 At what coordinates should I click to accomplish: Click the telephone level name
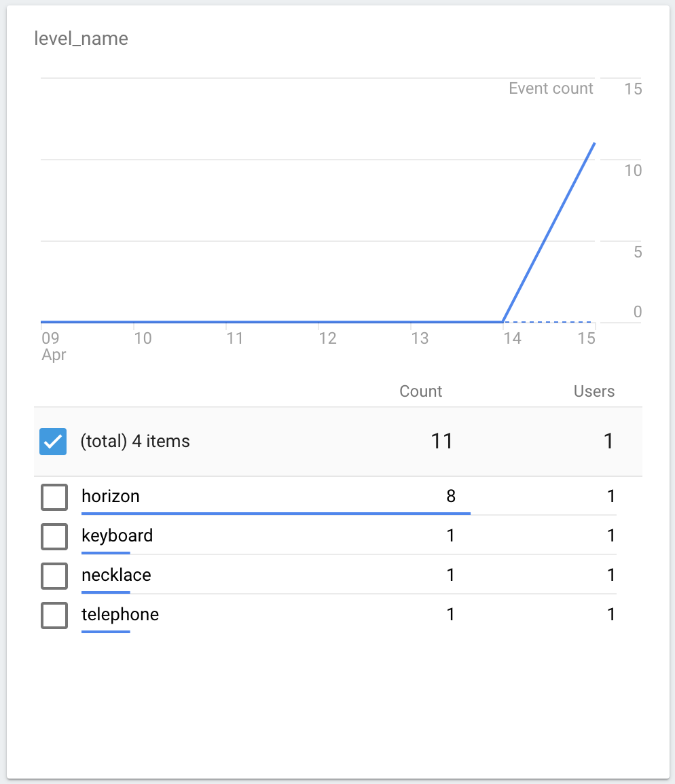(120, 614)
